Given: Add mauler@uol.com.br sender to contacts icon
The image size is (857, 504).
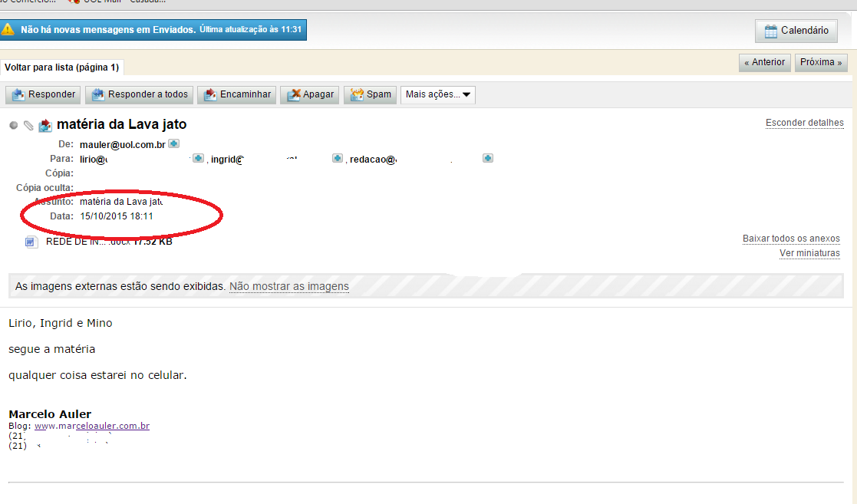Looking at the screenshot, I should point(174,143).
